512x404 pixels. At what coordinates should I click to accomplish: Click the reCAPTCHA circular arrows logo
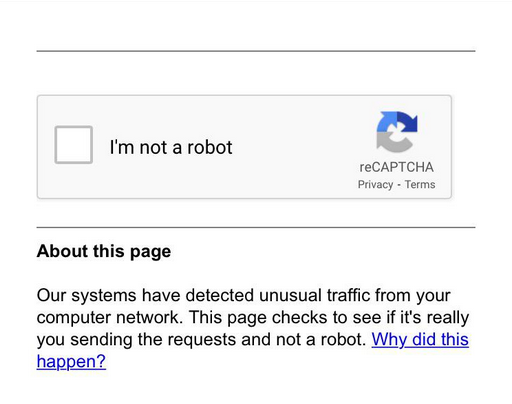point(397,132)
